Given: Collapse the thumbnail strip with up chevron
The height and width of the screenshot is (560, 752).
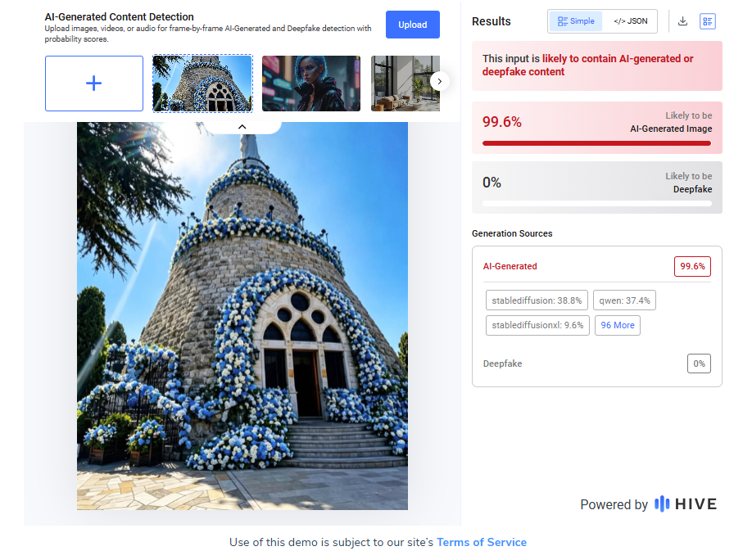Looking at the screenshot, I should tap(242, 127).
